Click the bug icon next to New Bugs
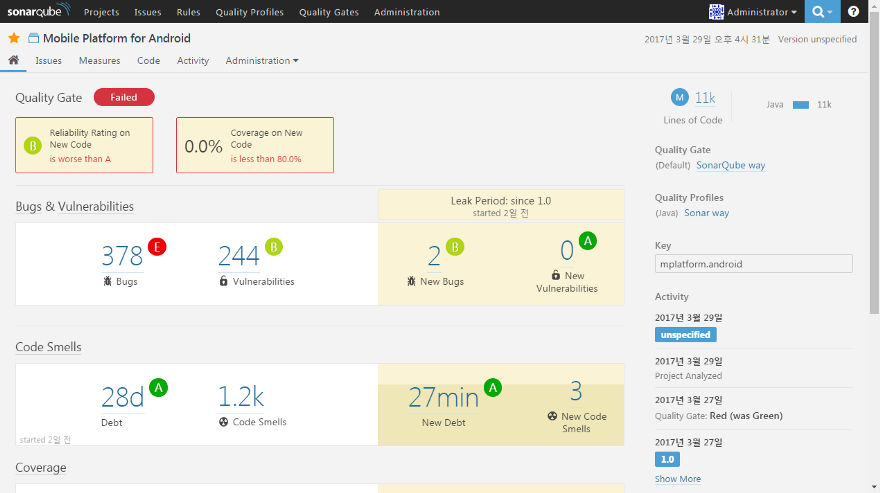880x493 pixels. (x=411, y=281)
